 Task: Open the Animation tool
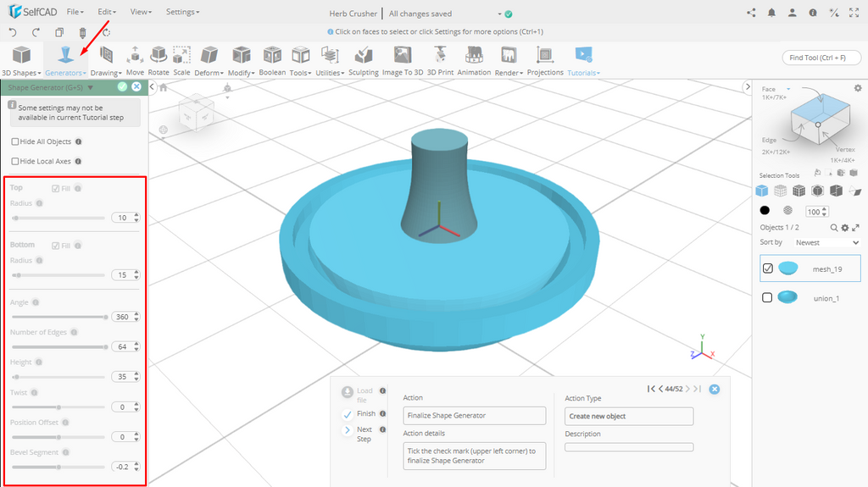pyautogui.click(x=474, y=61)
